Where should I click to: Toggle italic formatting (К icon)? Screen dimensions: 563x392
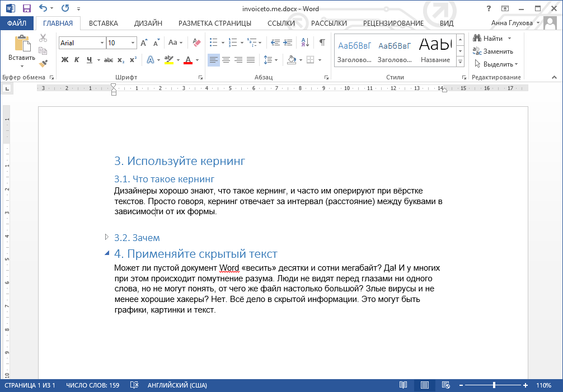(77, 59)
